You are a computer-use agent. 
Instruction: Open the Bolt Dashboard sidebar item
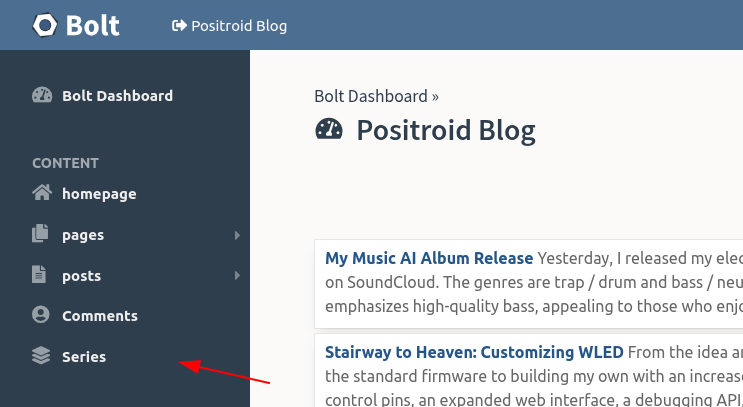pos(118,96)
